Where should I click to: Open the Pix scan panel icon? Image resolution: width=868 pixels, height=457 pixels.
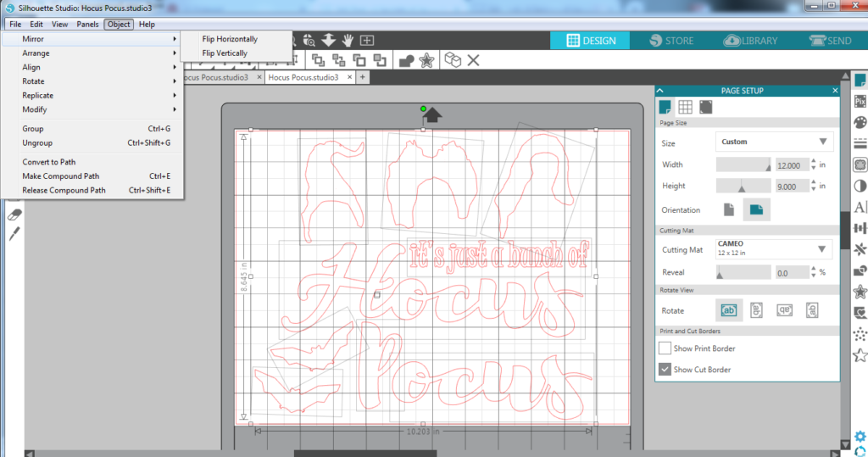(860, 101)
